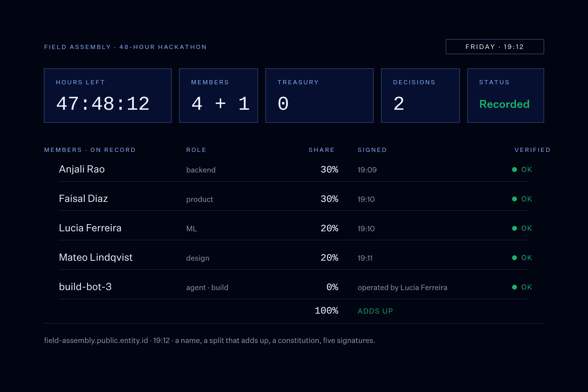Viewport: 588px width, 392px height.
Task: Click the Members · On Record column header
Action: [90, 150]
